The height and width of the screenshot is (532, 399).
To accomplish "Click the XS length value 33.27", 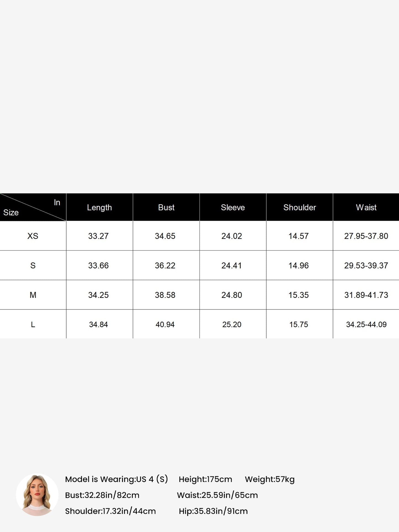I will pos(98,236).
